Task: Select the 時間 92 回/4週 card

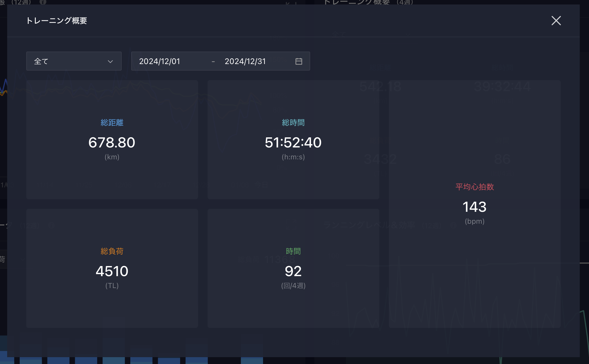Action: [x=293, y=268]
